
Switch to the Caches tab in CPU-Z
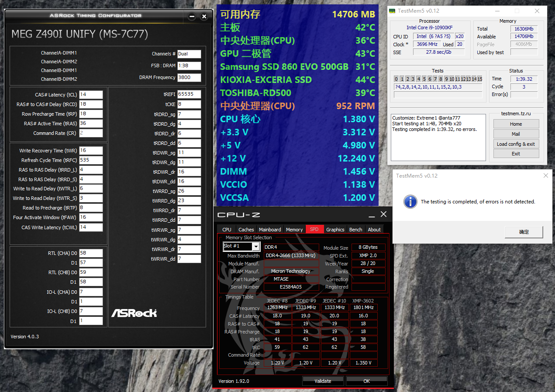(246, 229)
